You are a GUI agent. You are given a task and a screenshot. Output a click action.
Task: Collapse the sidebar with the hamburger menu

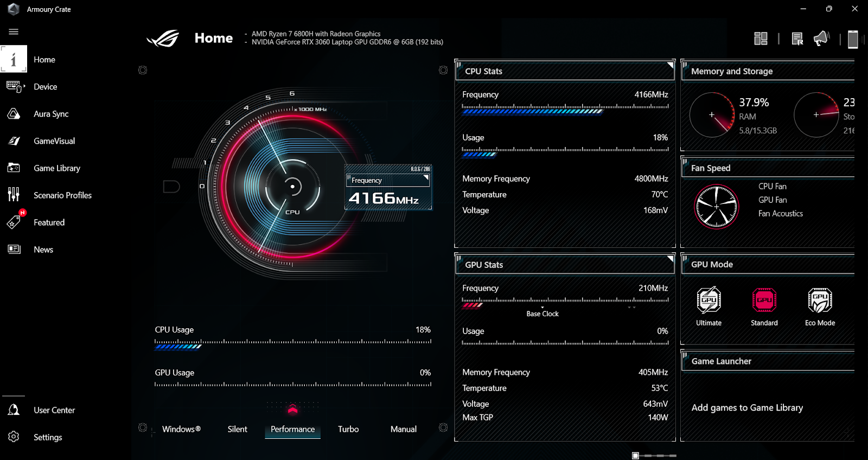click(x=14, y=31)
